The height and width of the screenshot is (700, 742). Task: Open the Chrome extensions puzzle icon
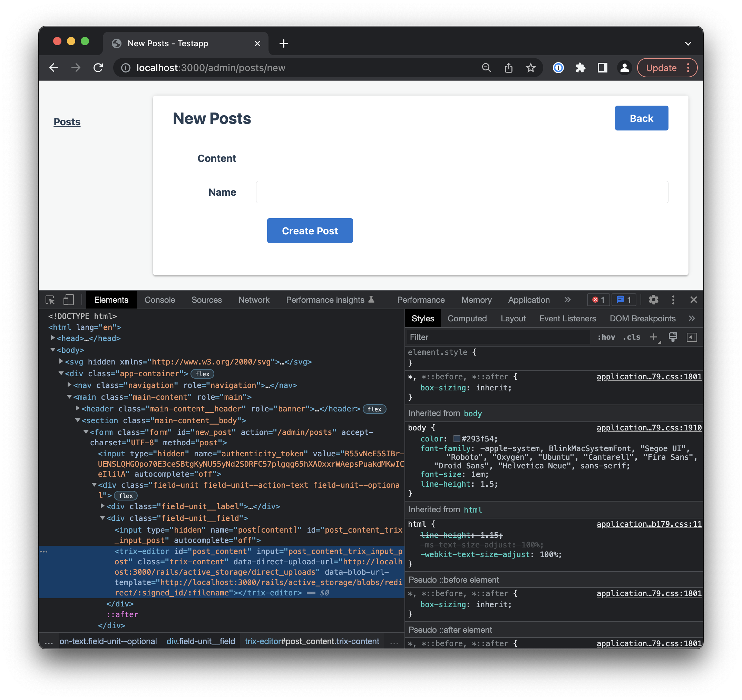tap(580, 68)
